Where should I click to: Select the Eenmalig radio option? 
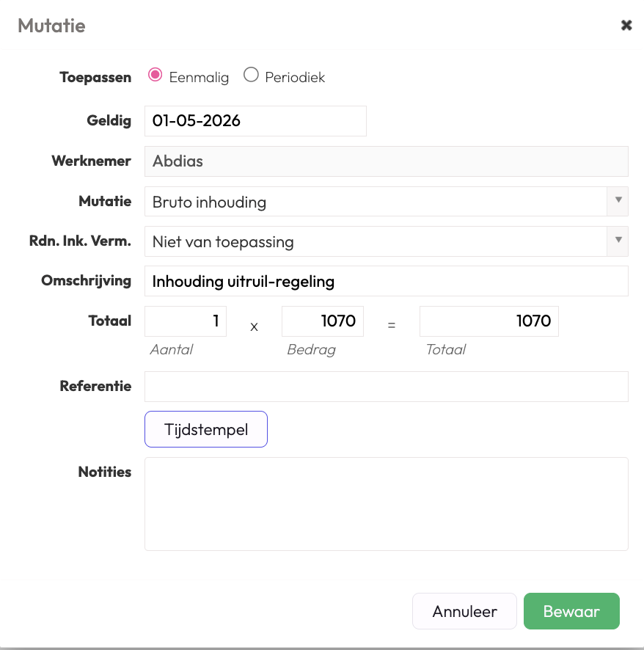(x=155, y=75)
